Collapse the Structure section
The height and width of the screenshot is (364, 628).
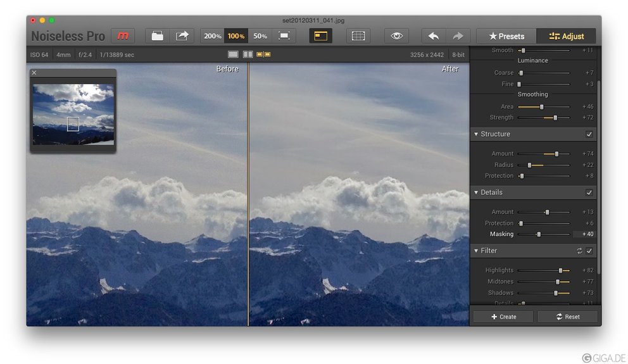point(476,134)
